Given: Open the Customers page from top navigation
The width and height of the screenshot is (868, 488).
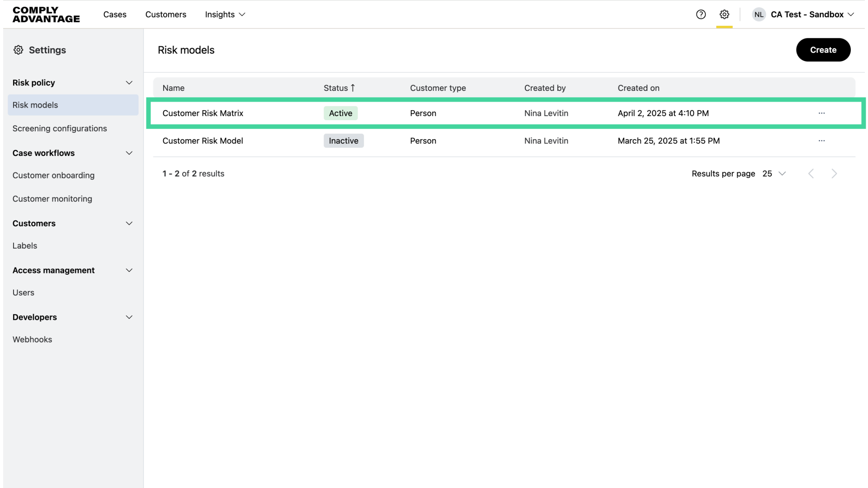Looking at the screenshot, I should tap(165, 14).
